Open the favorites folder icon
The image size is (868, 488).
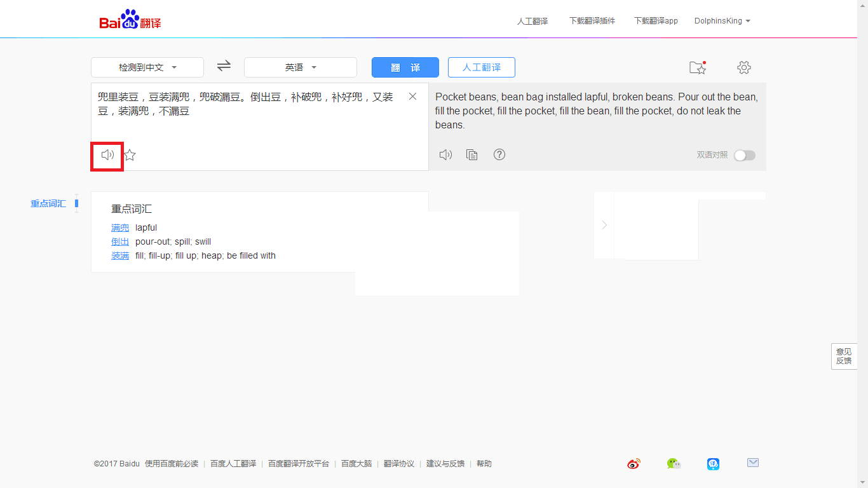[x=698, y=67]
